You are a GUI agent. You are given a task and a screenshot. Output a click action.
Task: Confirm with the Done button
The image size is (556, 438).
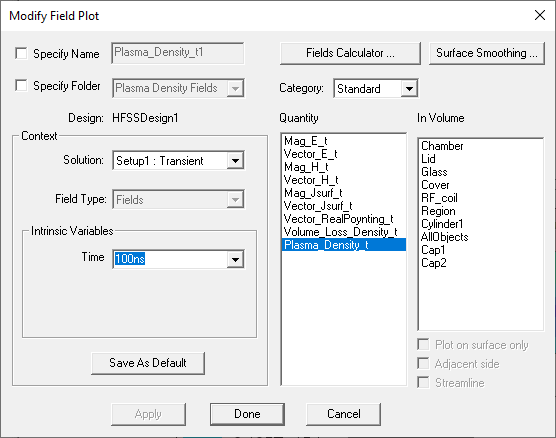[247, 414]
